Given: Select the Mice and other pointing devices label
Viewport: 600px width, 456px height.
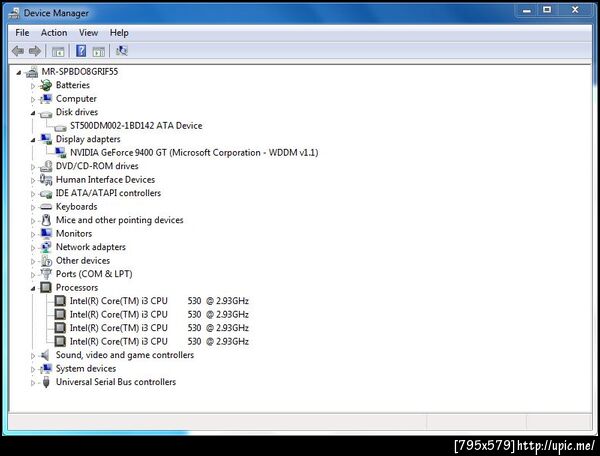Looking at the screenshot, I should coord(119,220).
